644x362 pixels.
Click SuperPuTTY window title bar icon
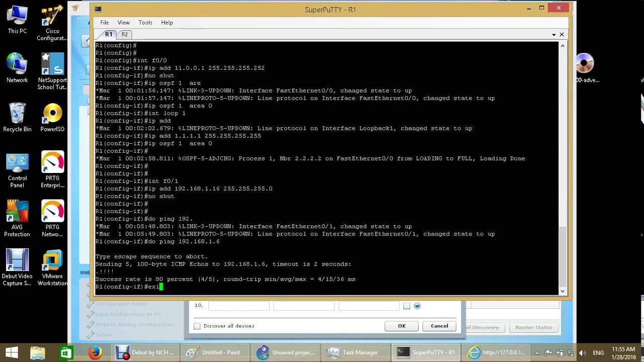[98, 10]
